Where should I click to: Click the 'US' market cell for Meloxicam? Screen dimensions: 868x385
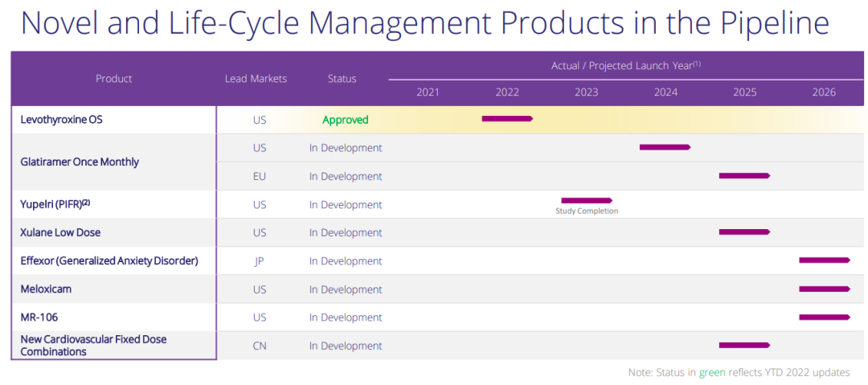click(260, 289)
